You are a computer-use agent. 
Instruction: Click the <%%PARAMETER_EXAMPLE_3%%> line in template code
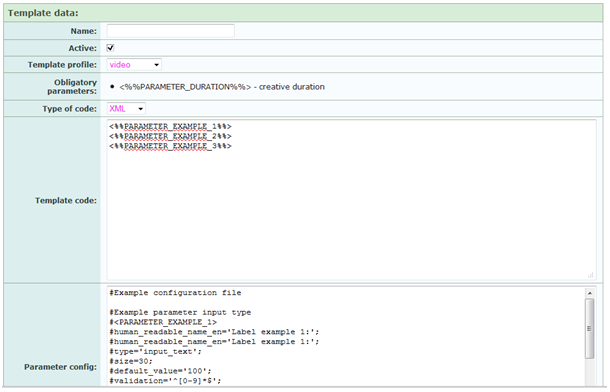pyautogui.click(x=170, y=146)
